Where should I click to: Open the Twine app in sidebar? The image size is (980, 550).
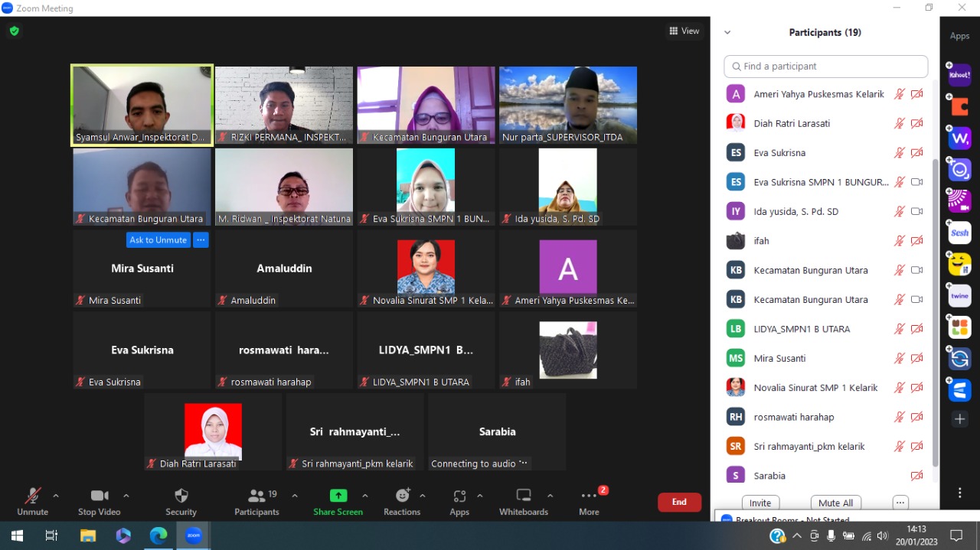pyautogui.click(x=959, y=296)
